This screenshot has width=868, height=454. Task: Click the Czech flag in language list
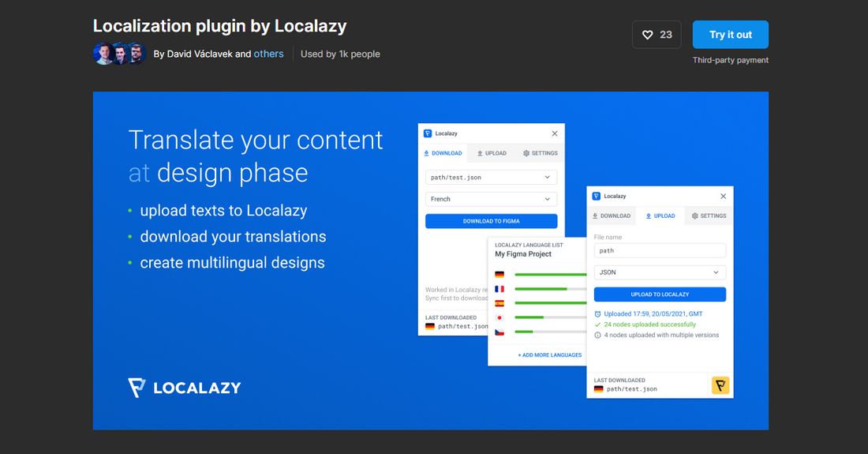(x=499, y=332)
